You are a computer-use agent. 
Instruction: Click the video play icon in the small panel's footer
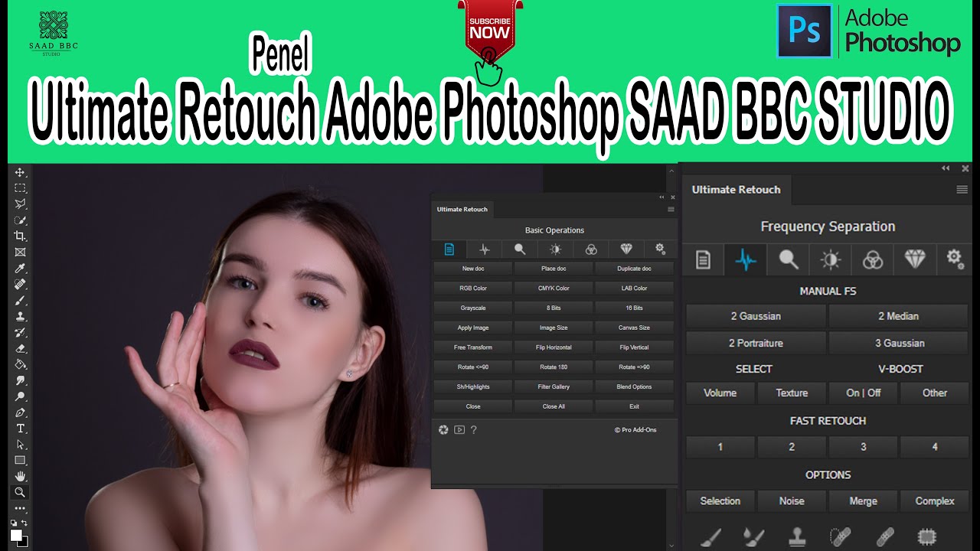click(459, 430)
